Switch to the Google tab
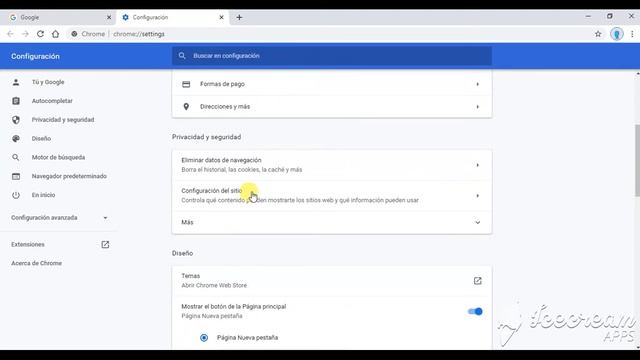The height and width of the screenshot is (360, 640). 58,17
